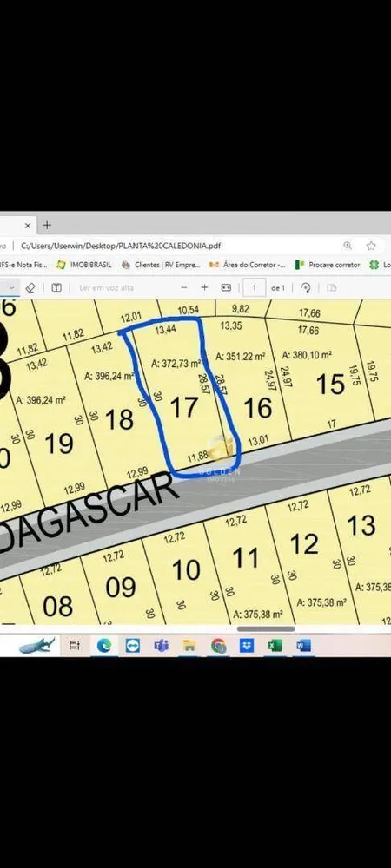Zoom in the PDF with plus
This screenshot has width=391, height=868.
[204, 287]
